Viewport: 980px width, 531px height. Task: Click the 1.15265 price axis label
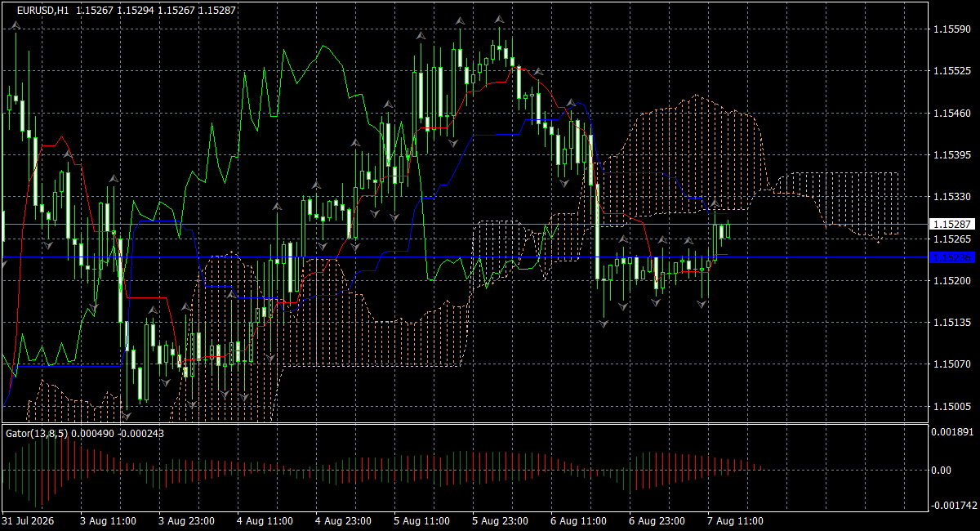click(x=951, y=239)
